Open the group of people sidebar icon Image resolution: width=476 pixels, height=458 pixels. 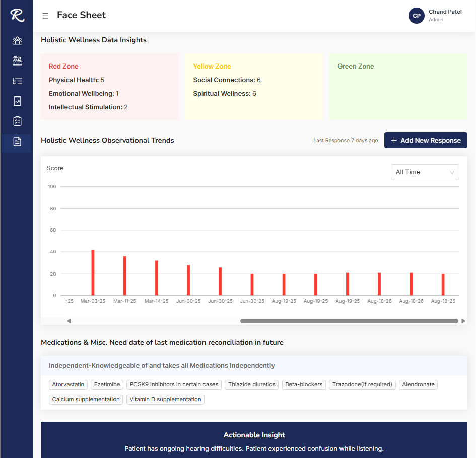[x=17, y=41]
